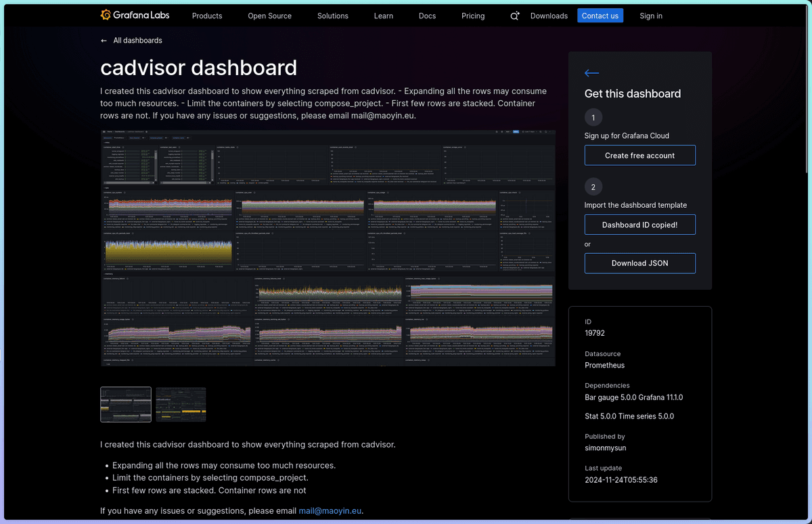812x524 pixels.
Task: Open the Products menu
Action: tap(207, 16)
